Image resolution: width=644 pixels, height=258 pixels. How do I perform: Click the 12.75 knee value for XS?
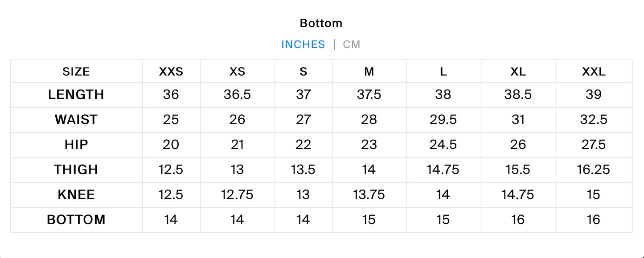tap(237, 194)
